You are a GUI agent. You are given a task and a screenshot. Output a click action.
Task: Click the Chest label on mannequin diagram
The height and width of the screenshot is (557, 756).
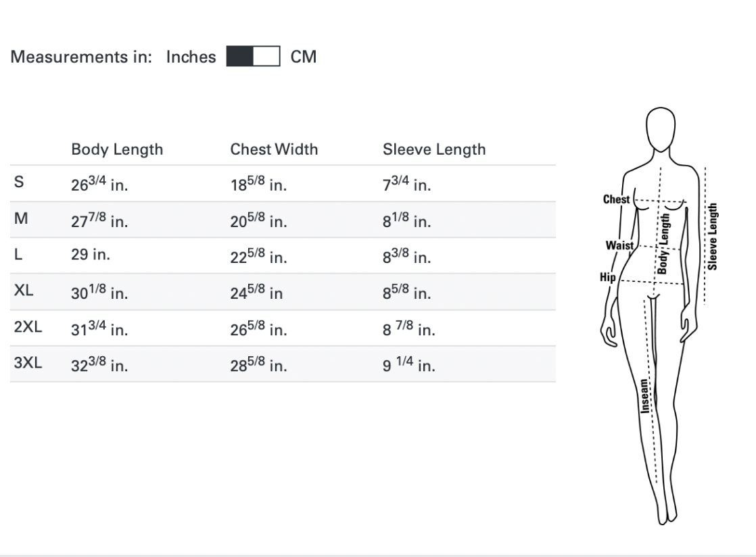(x=615, y=199)
